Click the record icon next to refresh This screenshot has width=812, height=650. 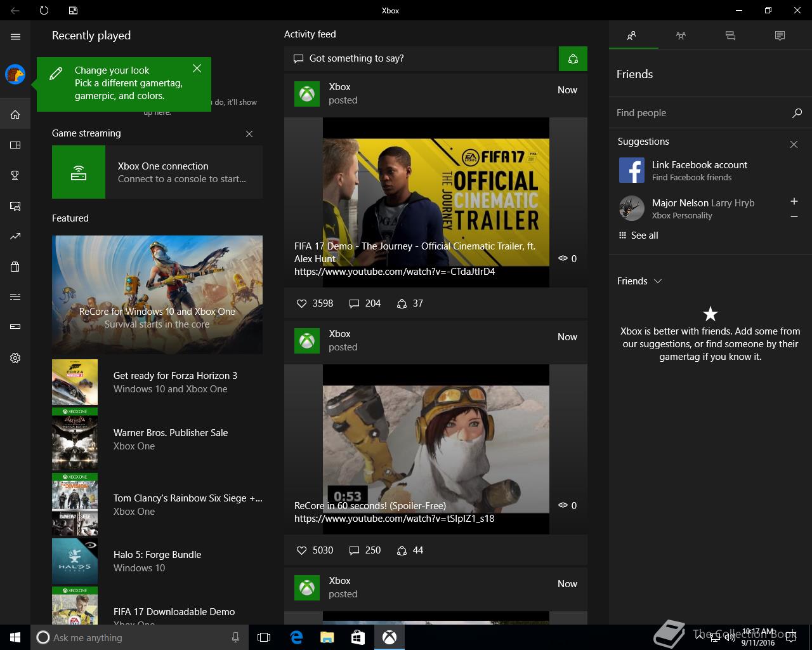(74, 10)
